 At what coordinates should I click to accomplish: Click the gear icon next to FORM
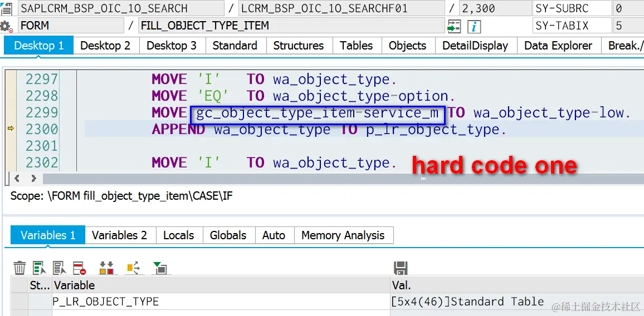(x=6, y=27)
